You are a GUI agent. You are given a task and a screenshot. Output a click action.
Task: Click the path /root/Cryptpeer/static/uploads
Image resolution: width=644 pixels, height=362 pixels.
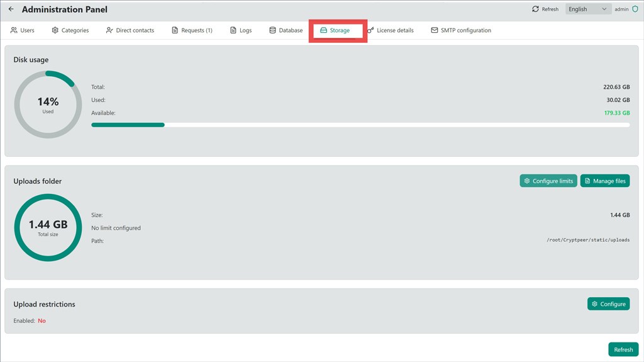588,240
